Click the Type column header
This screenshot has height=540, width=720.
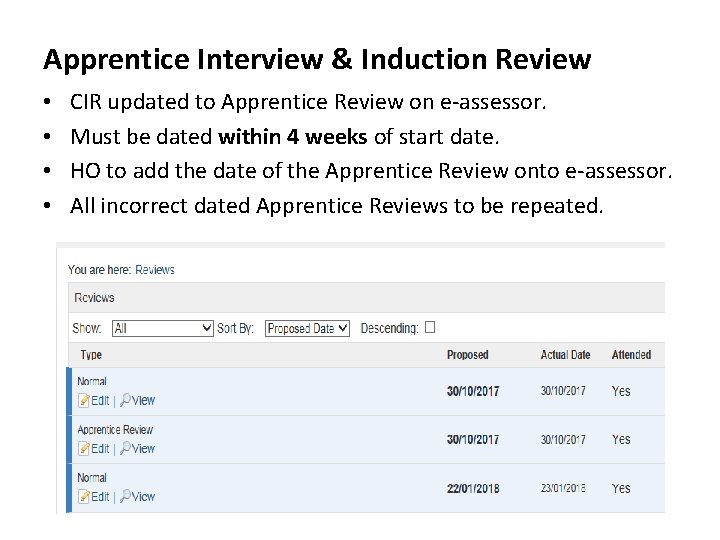click(x=91, y=355)
